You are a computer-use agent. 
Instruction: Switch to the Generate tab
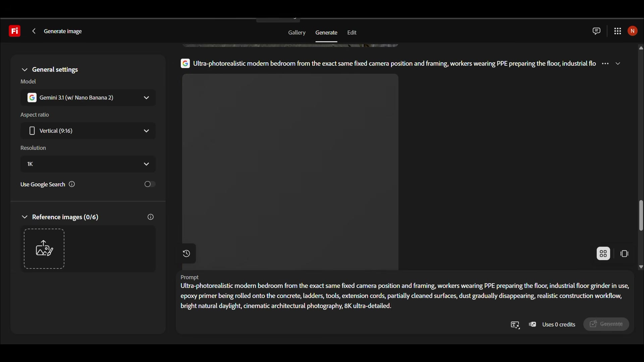click(x=326, y=33)
